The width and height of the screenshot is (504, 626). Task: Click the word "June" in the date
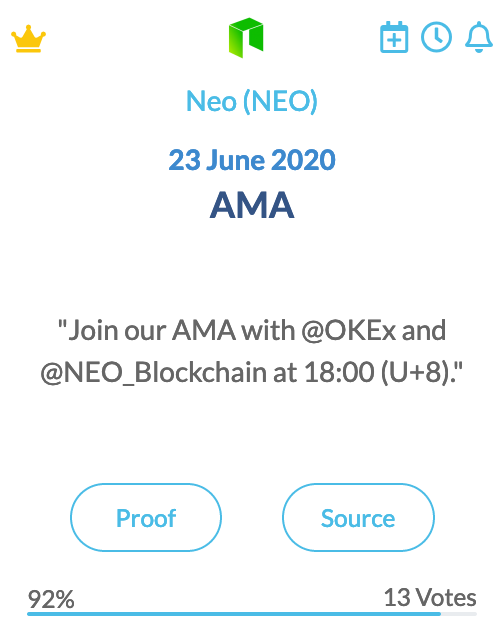point(235,160)
